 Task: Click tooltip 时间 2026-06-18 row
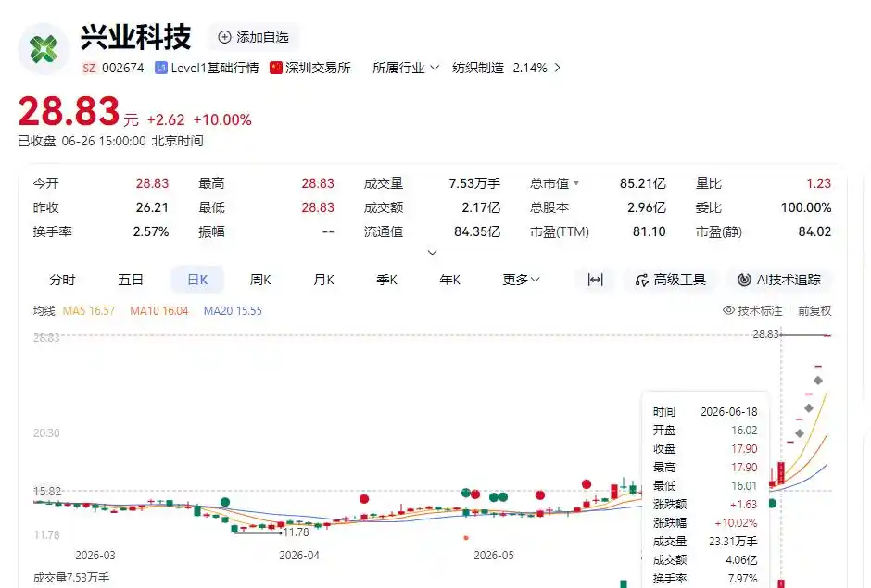(x=705, y=411)
